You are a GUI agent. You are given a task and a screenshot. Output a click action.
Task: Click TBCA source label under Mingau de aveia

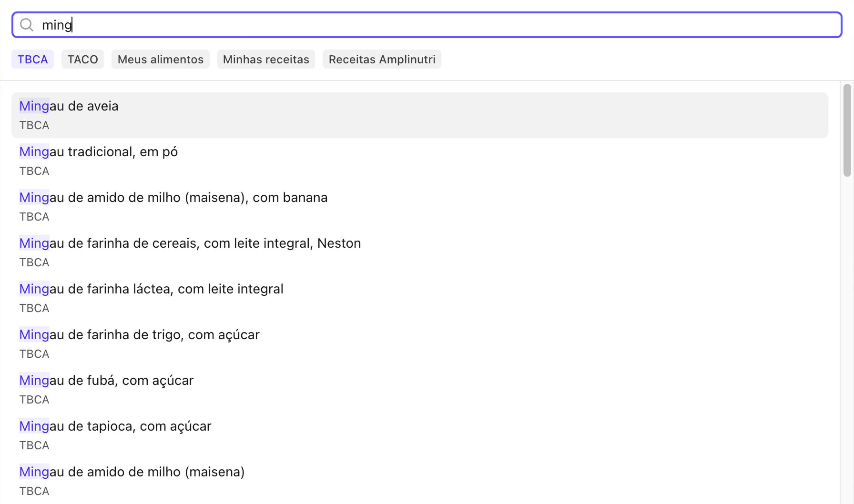click(34, 125)
